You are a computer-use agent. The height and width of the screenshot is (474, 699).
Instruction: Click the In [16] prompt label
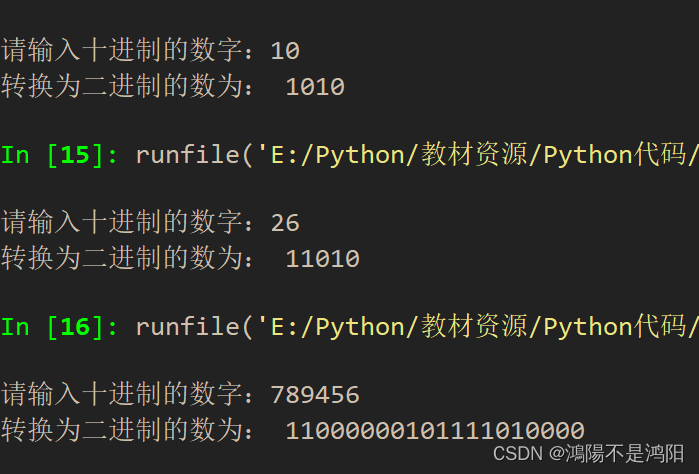[59, 327]
